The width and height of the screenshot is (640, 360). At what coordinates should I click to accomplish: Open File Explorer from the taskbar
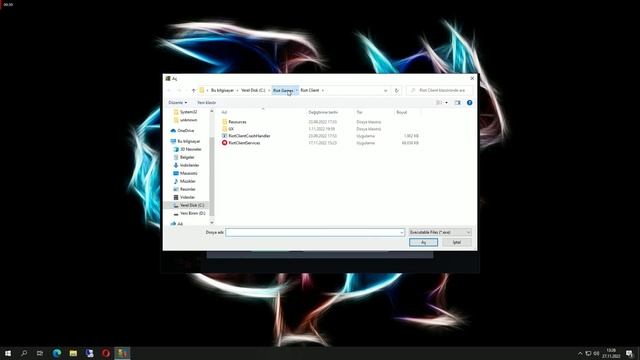pos(73,353)
